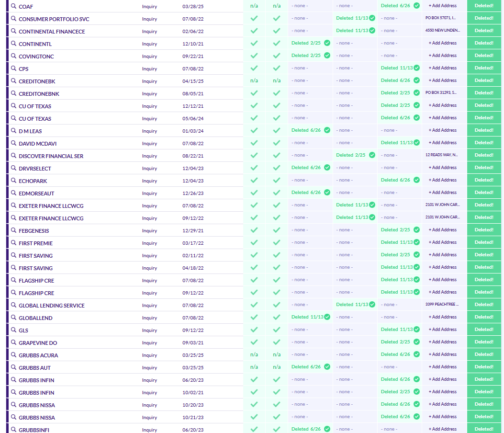The image size is (504, 433).
Task: Click the magnifier icon beside GRAPEVINE DO
Action: click(14, 342)
